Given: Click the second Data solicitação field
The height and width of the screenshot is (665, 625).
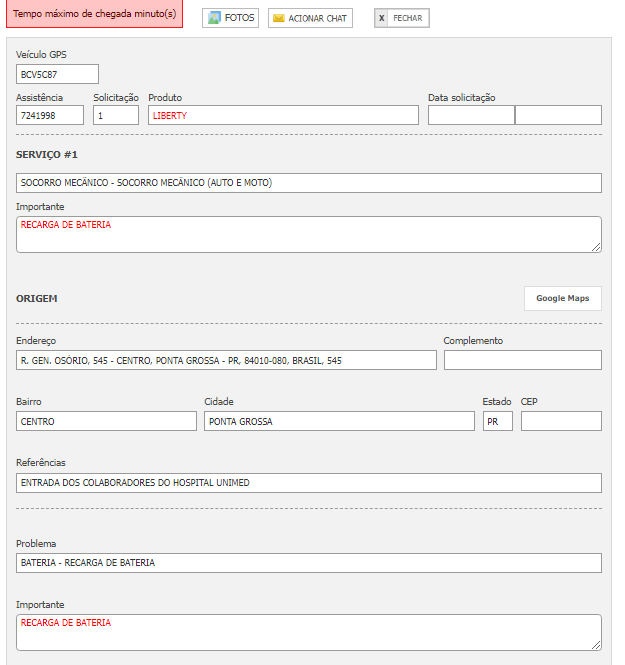Looking at the screenshot, I should pyautogui.click(x=558, y=115).
